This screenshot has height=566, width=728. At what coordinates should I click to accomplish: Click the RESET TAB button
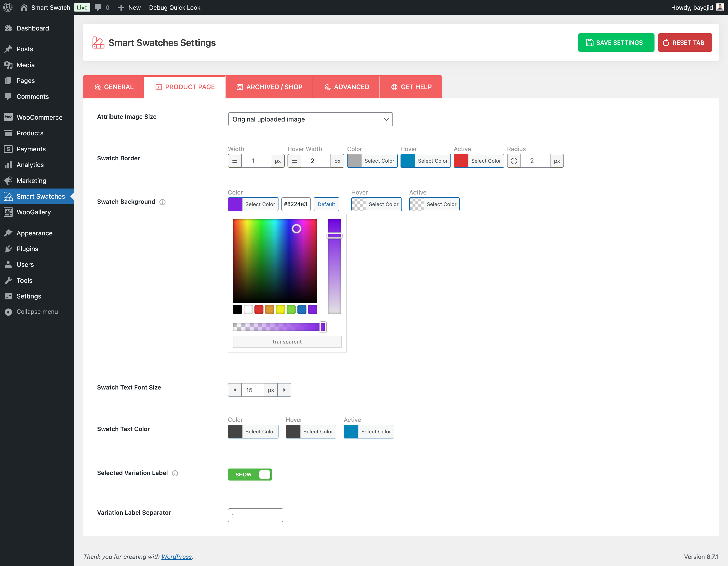pyautogui.click(x=685, y=43)
